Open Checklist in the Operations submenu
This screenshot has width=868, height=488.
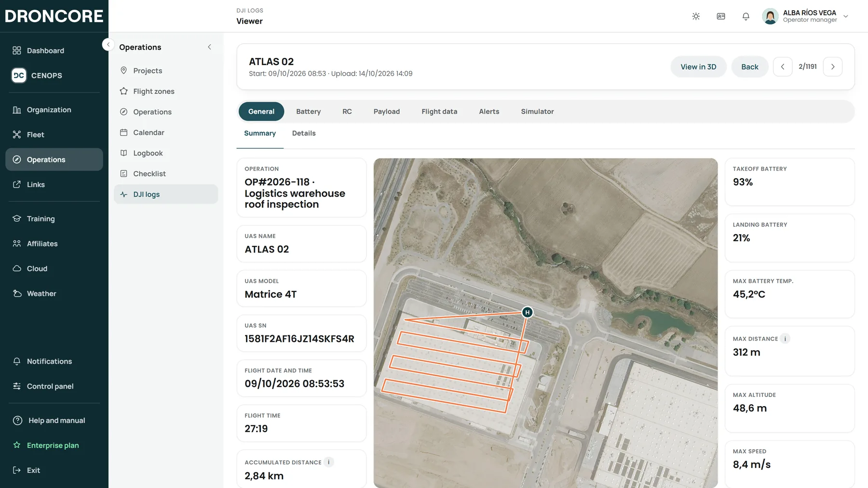click(166, 173)
